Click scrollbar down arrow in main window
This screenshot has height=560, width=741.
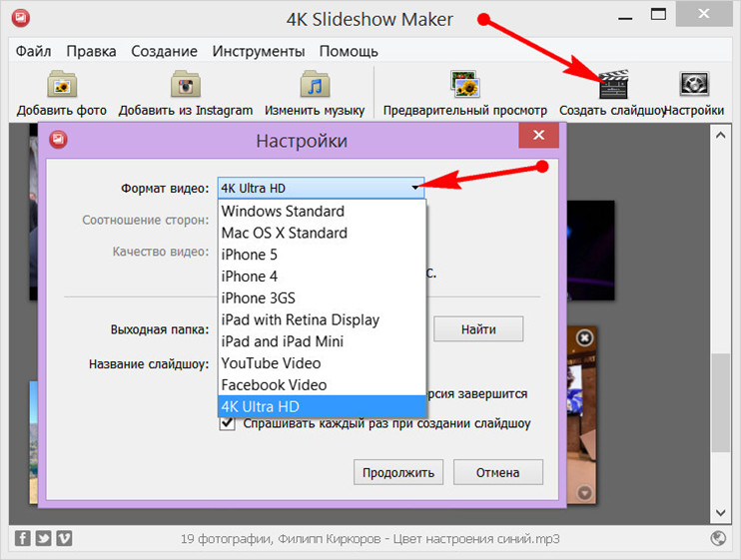click(721, 513)
